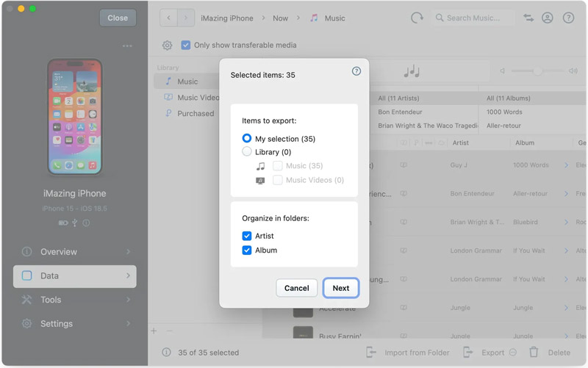Click the loud volume speaker icon
Image resolution: width=588 pixels, height=368 pixels.
573,71
